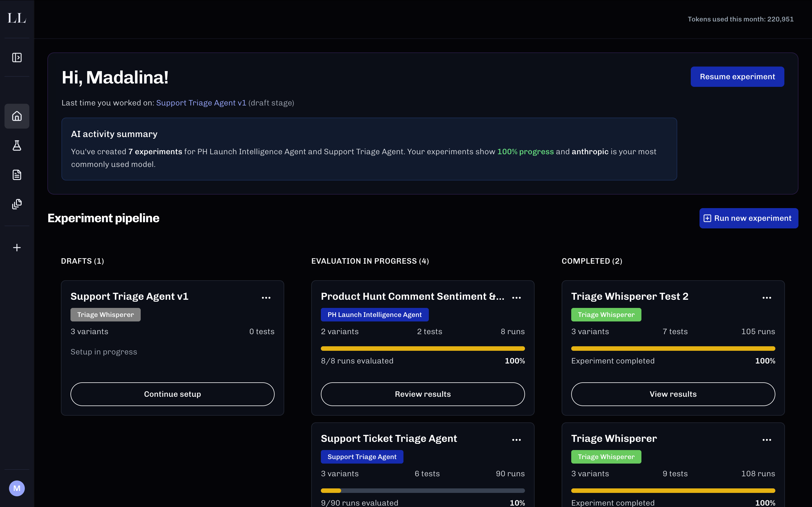Open options menu for Support Ticket Triage Agent
This screenshot has width=812, height=507.
[x=516, y=440]
